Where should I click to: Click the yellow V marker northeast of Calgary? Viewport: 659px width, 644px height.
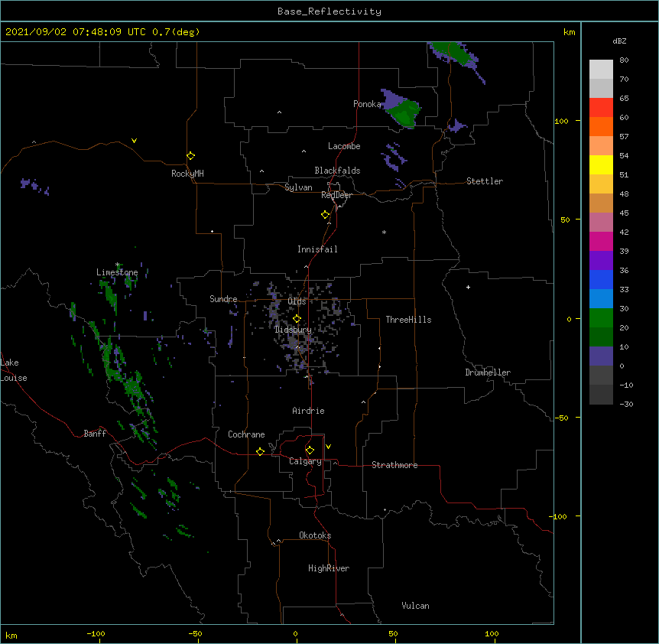pyautogui.click(x=328, y=447)
